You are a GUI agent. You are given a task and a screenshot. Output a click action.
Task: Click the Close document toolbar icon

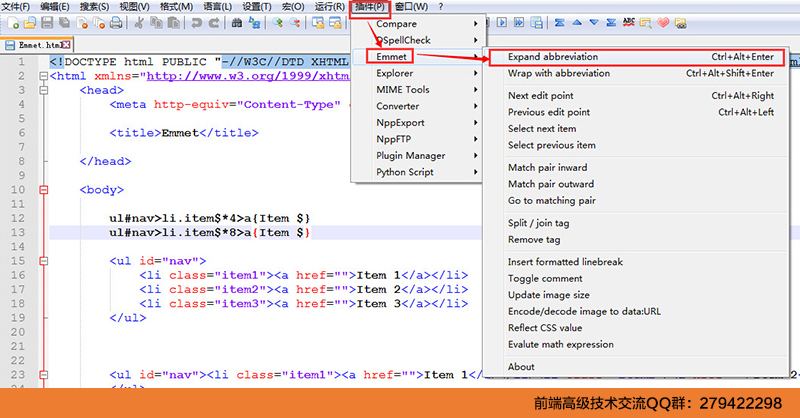[82, 23]
